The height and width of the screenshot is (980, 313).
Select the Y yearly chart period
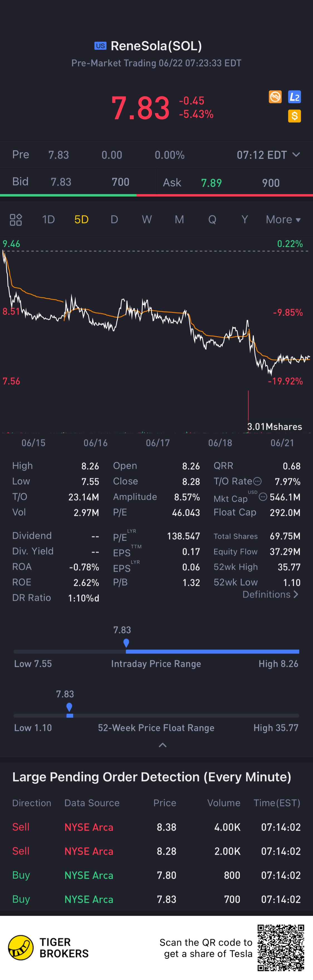point(245,220)
